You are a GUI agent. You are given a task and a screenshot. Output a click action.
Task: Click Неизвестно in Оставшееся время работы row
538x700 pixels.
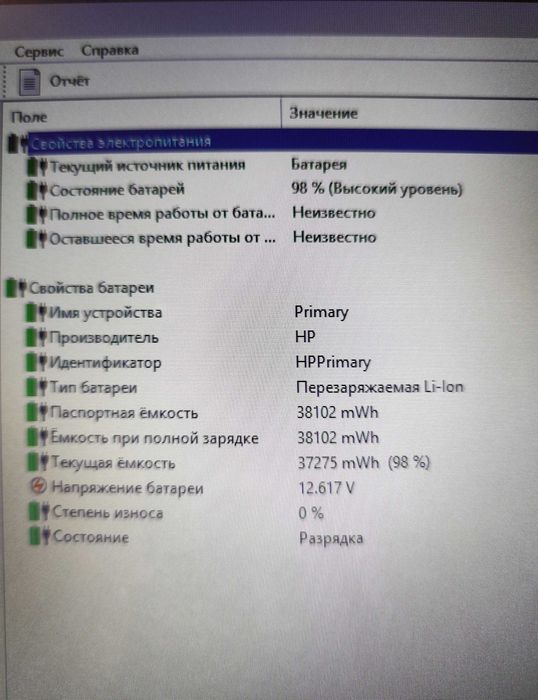[x=334, y=237]
